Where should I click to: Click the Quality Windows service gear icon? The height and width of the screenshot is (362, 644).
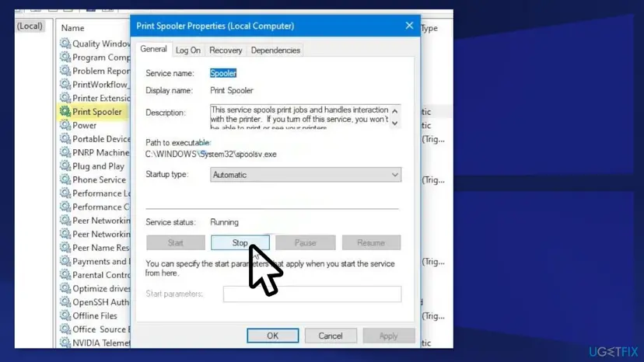click(65, 43)
